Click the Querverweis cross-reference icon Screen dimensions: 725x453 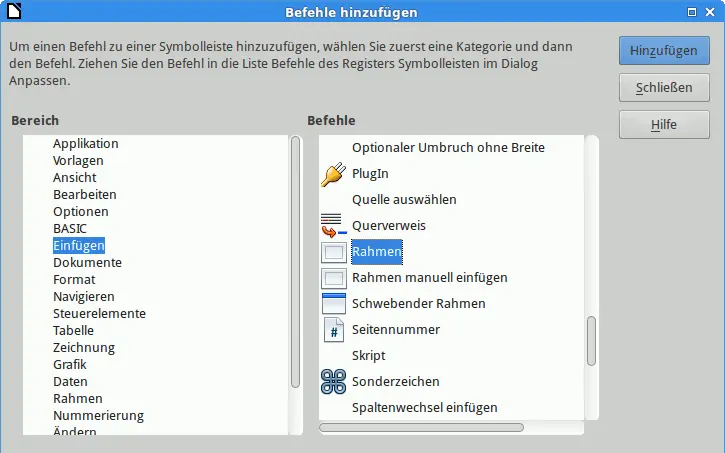(332, 226)
